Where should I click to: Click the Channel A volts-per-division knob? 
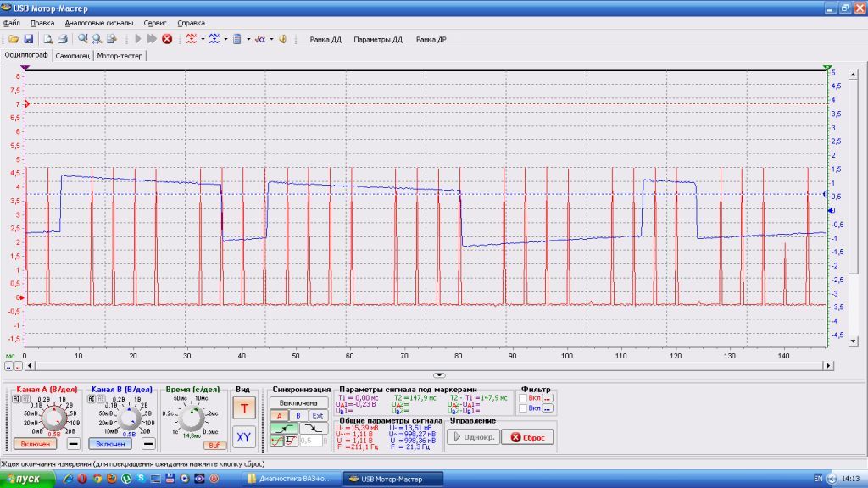click(54, 419)
